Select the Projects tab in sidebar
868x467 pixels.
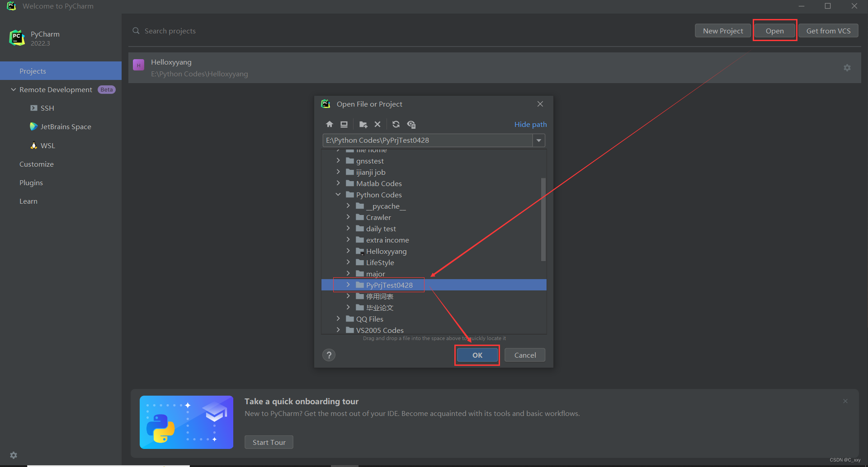tap(61, 71)
